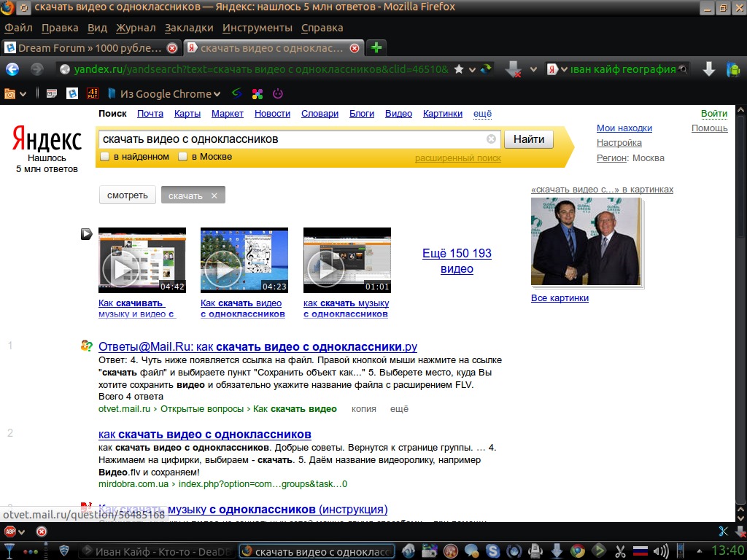Expand dropdown next to download-cancel icon
The width and height of the screenshot is (747, 560).
(533, 69)
